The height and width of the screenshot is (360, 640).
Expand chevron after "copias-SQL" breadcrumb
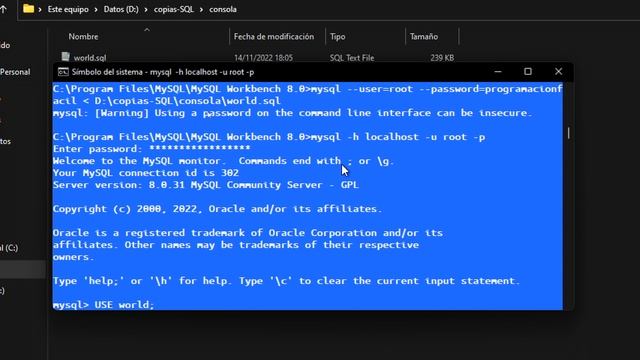[201, 9]
